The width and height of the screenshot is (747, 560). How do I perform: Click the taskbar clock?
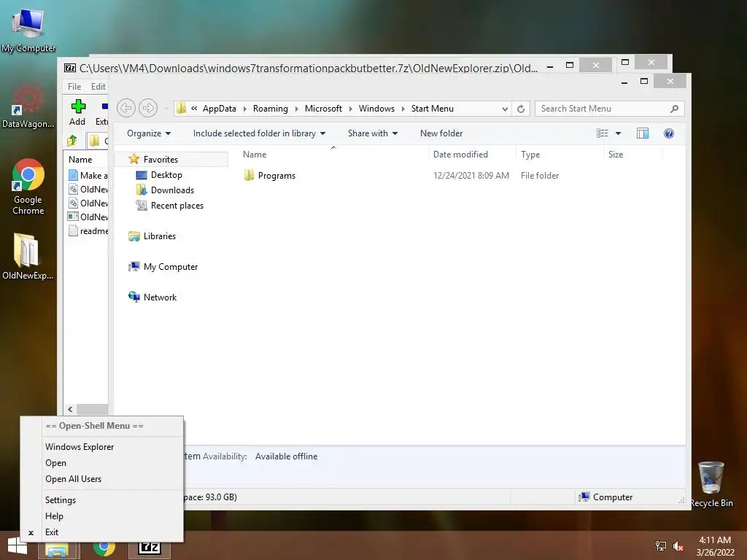tap(715, 546)
